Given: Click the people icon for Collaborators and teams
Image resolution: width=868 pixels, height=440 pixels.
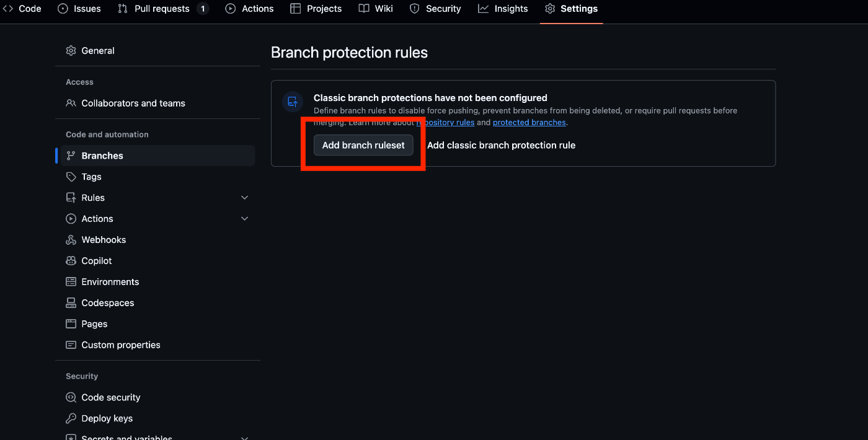Looking at the screenshot, I should pyautogui.click(x=71, y=103).
